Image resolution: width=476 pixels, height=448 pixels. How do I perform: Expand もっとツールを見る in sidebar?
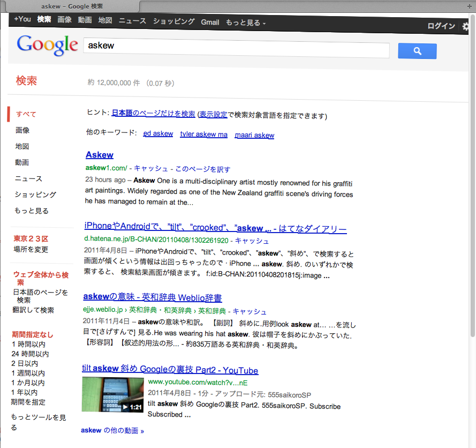pos(38,422)
